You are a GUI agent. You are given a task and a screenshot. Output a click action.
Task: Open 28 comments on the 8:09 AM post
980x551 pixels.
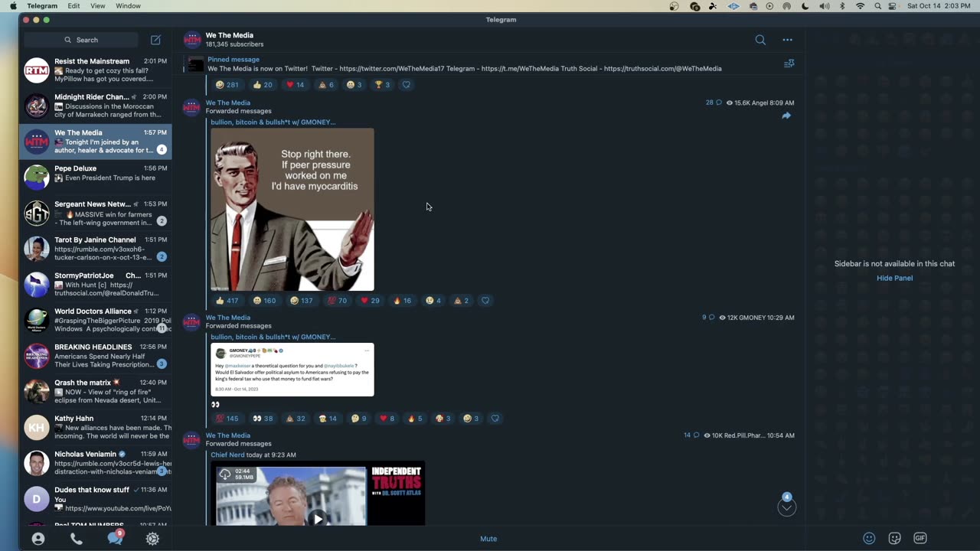[x=714, y=103]
